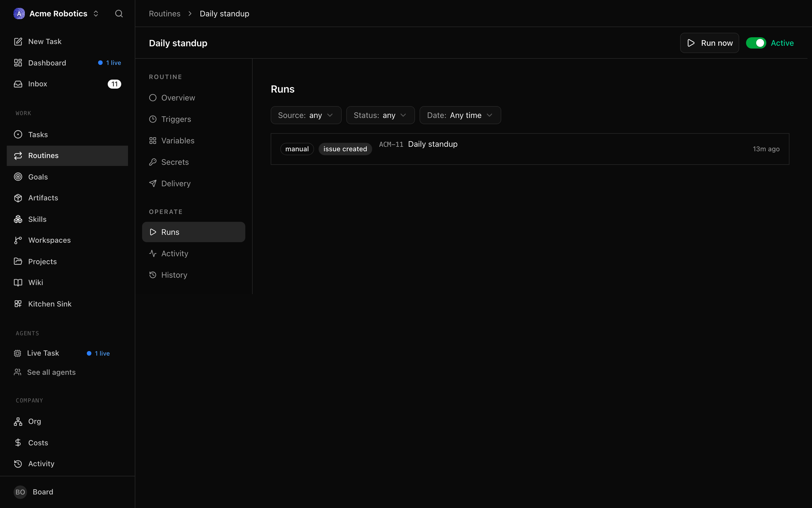The width and height of the screenshot is (812, 508).
Task: Open the Org chart icon
Action: pos(18,421)
